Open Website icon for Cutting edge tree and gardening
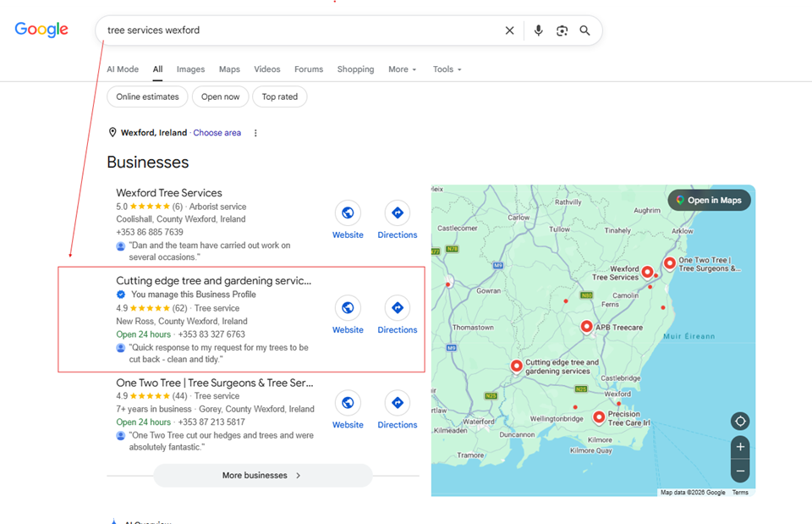The height and width of the screenshot is (524, 812). point(348,308)
